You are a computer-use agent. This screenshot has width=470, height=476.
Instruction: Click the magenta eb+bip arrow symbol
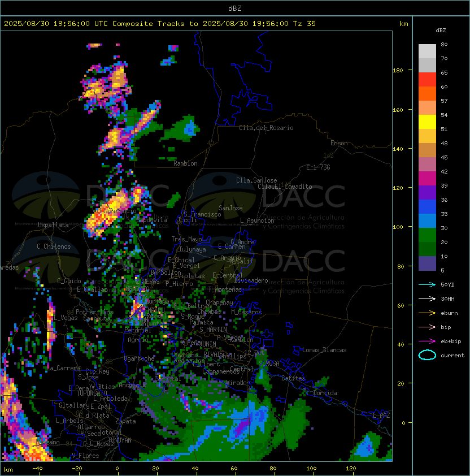(x=427, y=341)
